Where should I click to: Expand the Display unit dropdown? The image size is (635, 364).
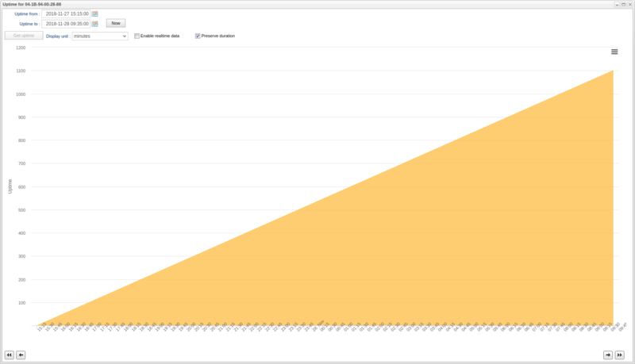pyautogui.click(x=99, y=36)
